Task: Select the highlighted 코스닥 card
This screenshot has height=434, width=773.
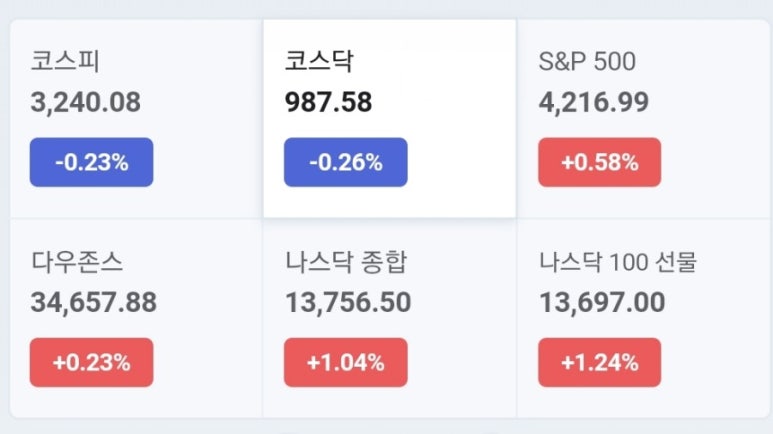Action: pyautogui.click(x=389, y=119)
